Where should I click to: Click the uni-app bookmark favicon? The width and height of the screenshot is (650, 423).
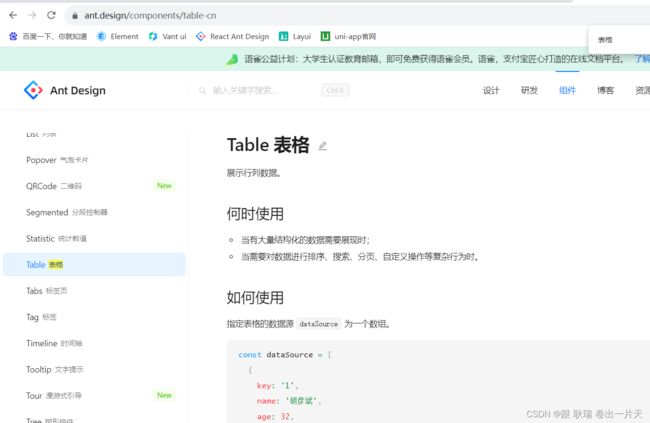(325, 36)
